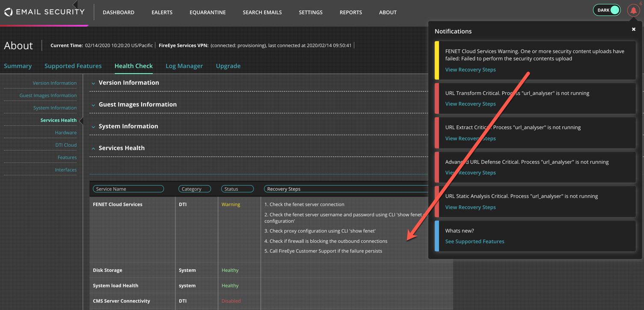Click the Warning status text
Viewport: 644px width, 310px height.
[231, 204]
